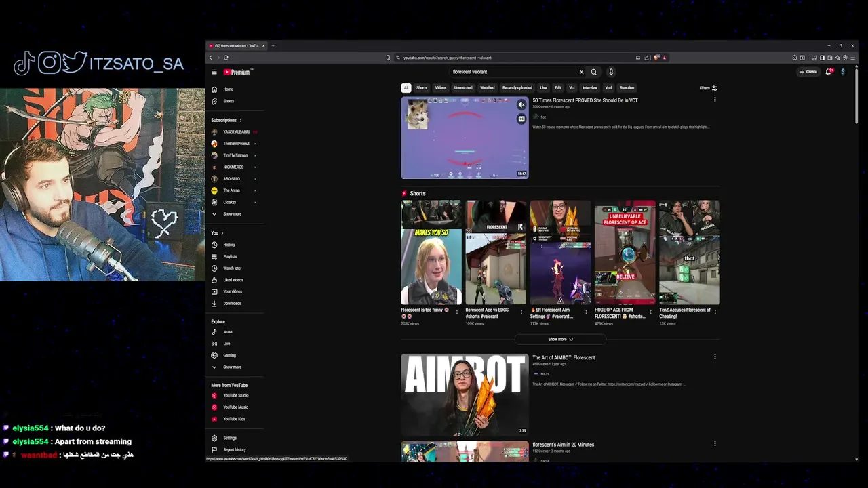This screenshot has width=868, height=488.
Task: Open Shorts in the sidebar
Action: (229, 101)
